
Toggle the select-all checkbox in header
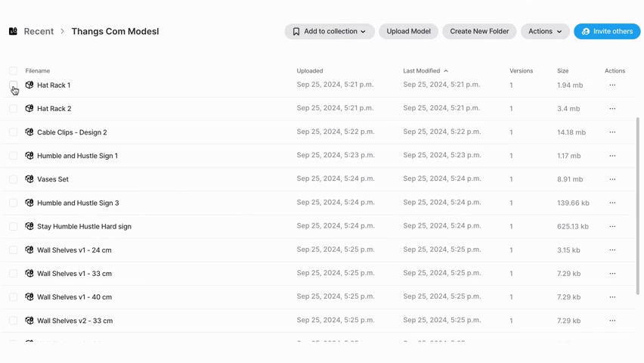point(13,71)
